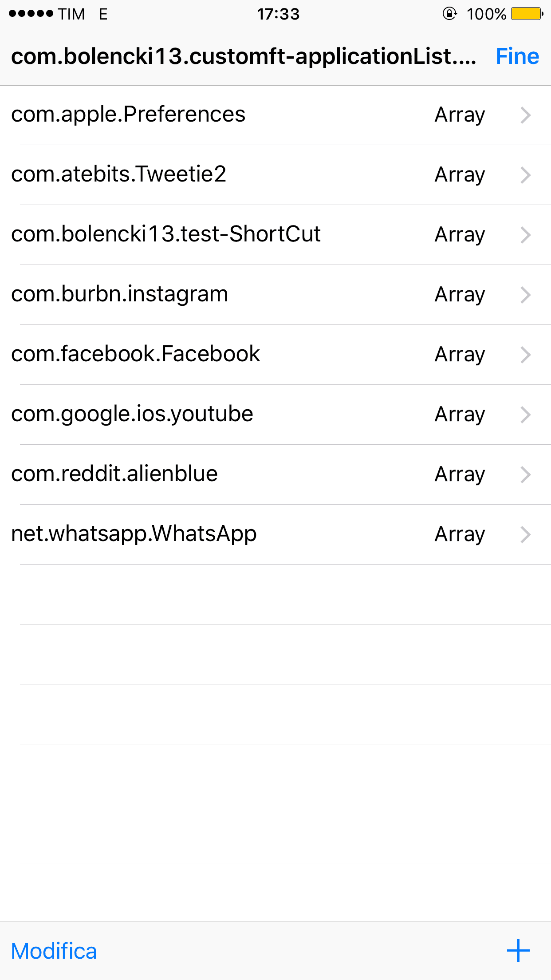The height and width of the screenshot is (980, 551).
Task: Expand the com.apple.Preferences chevron arrow
Action: tap(526, 115)
